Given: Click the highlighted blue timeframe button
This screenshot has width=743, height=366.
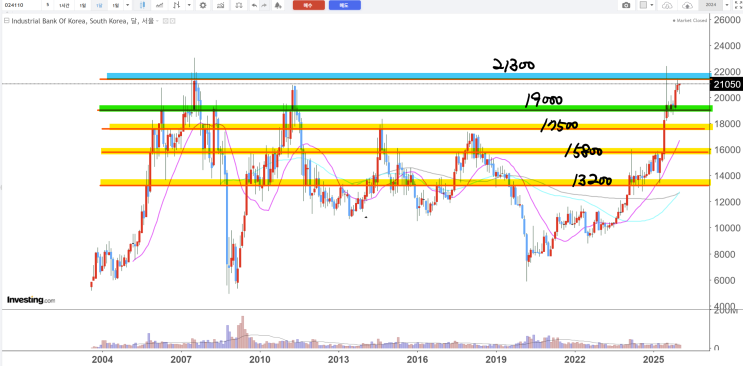Looking at the screenshot, I should (x=100, y=5).
